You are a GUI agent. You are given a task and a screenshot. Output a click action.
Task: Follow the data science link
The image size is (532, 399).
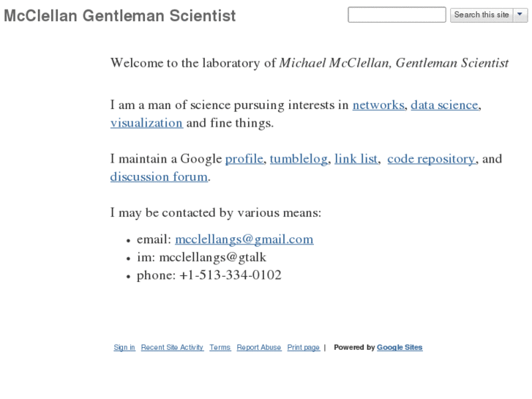coord(444,105)
